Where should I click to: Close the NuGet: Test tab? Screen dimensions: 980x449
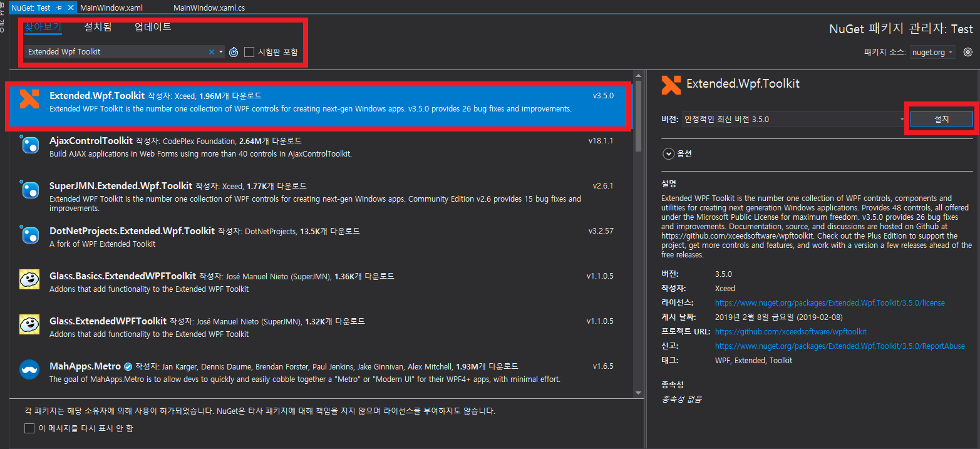[70, 8]
